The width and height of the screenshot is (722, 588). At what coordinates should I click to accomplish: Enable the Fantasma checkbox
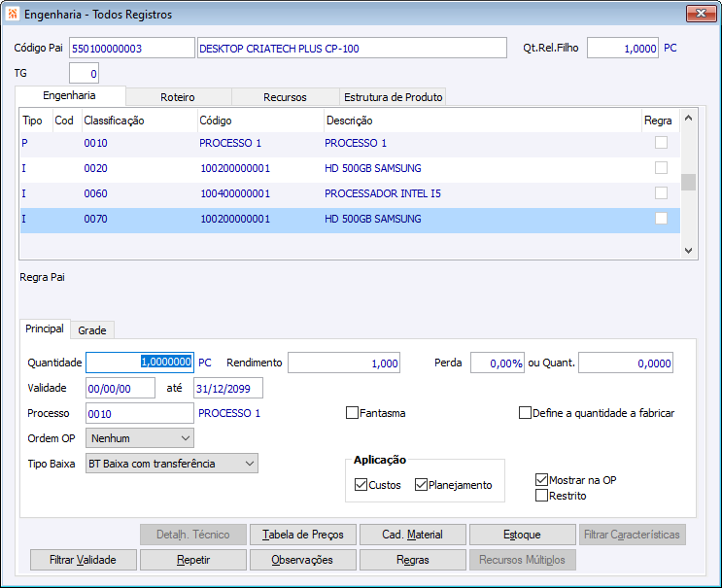point(353,413)
